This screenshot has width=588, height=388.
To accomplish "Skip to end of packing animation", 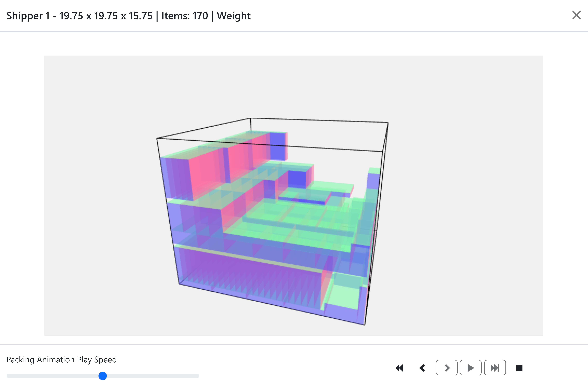I will (495, 368).
